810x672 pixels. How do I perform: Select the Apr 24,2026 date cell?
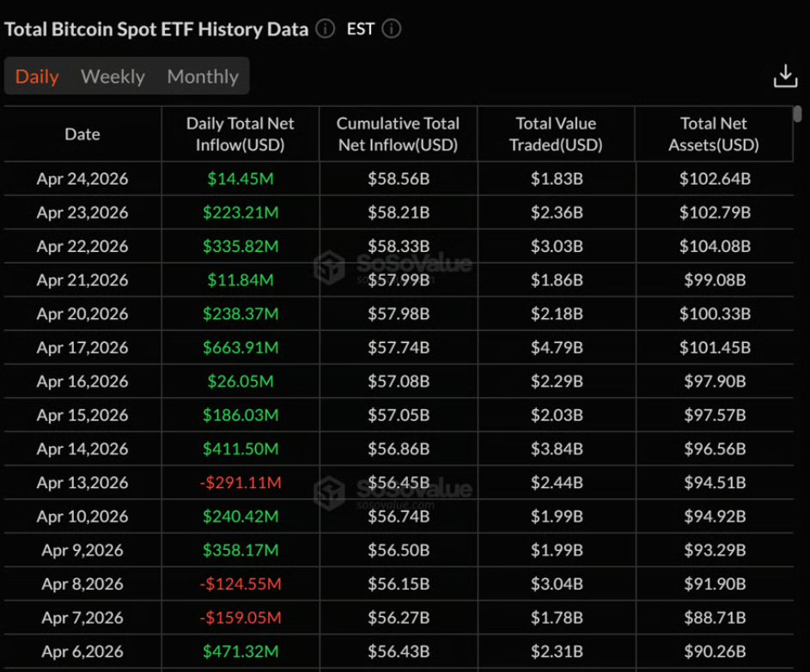[x=82, y=179]
